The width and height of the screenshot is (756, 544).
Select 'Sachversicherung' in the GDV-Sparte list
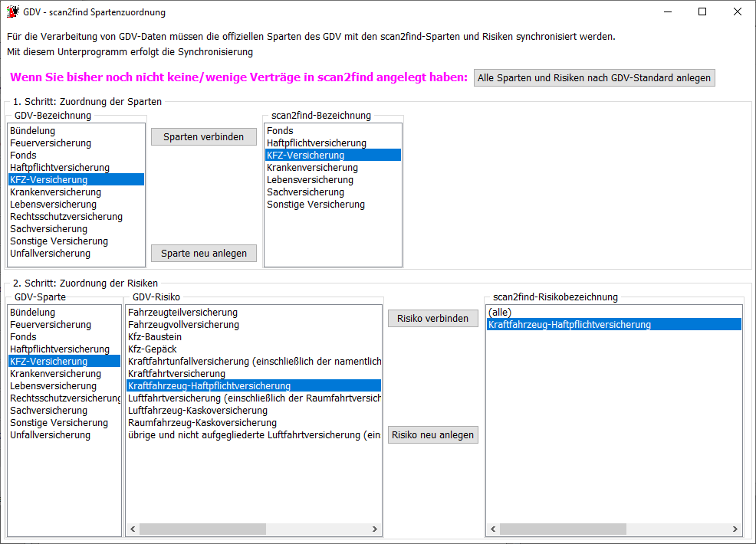coord(64,411)
